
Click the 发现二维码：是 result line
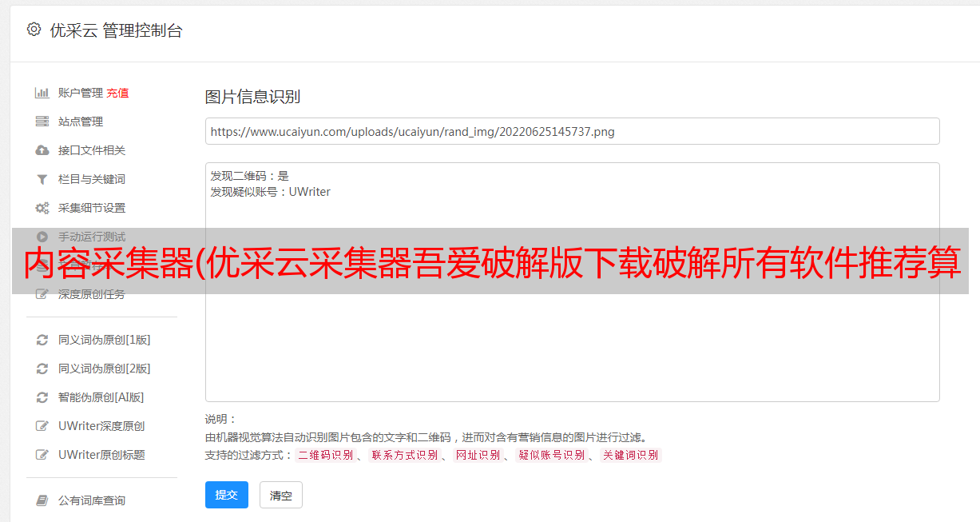(250, 176)
